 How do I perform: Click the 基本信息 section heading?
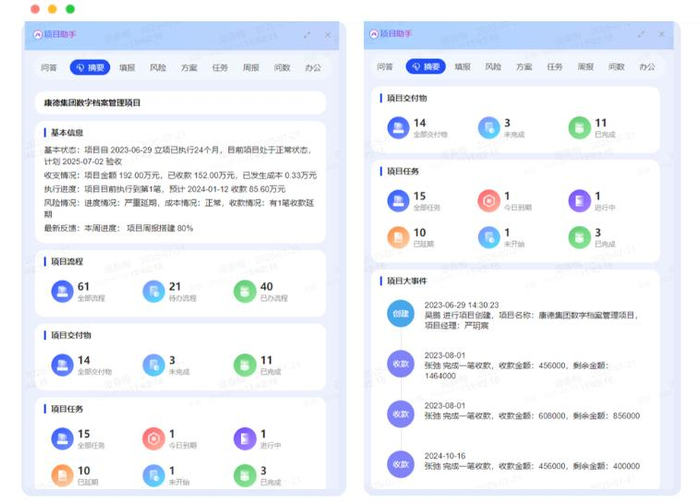click(x=67, y=133)
